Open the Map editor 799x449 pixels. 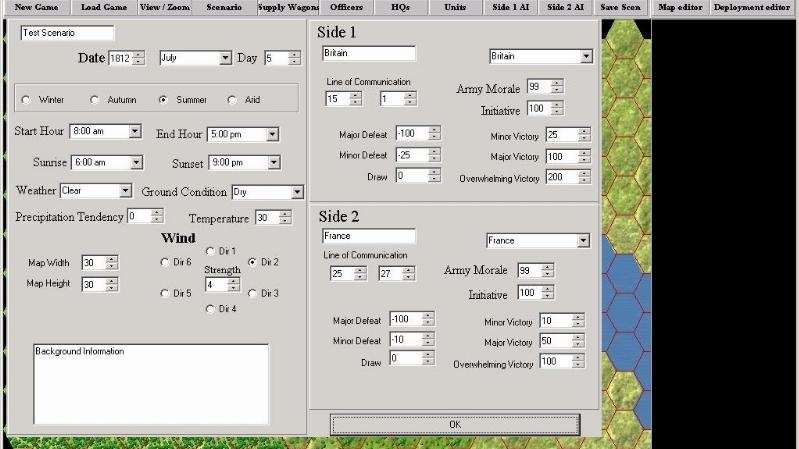[x=680, y=7]
